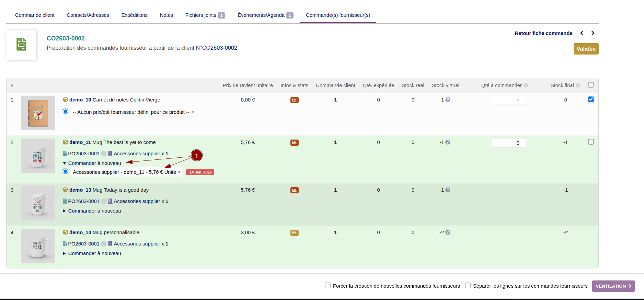Click help icon beside demo_10 virtual stock
644x300 pixels.
[x=448, y=100]
